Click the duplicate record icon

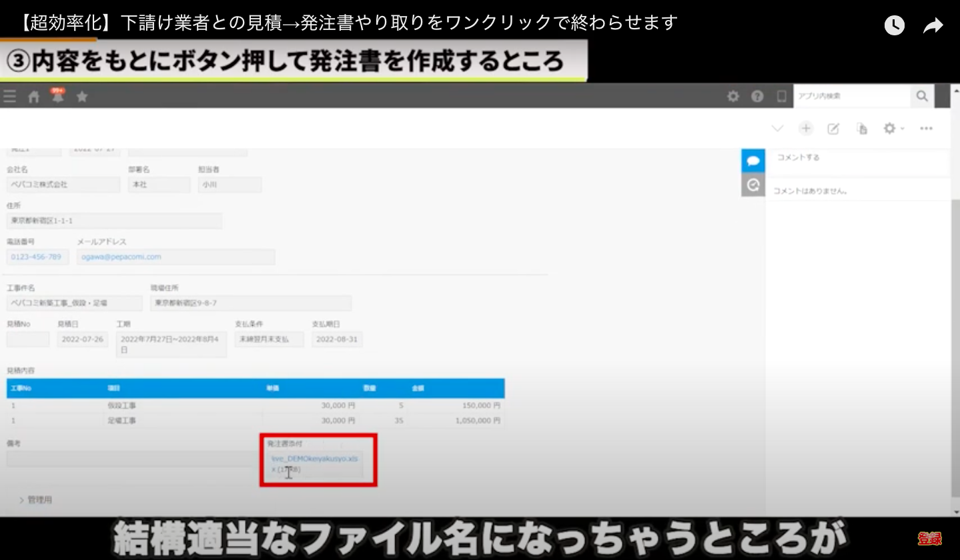tap(862, 129)
